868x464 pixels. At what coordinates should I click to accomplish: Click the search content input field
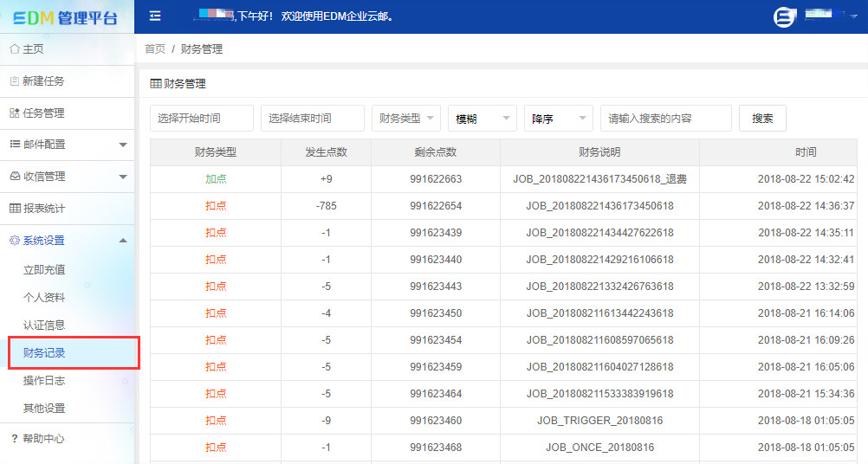tap(665, 119)
